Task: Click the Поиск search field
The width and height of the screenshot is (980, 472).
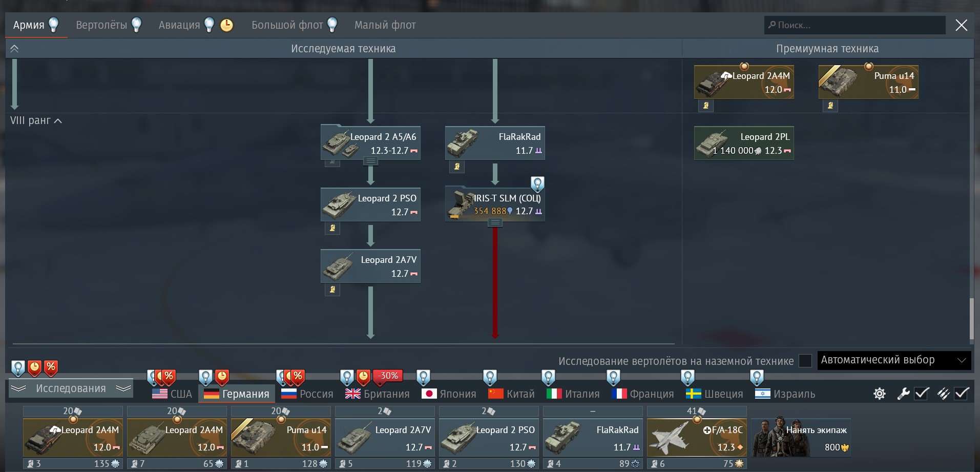Action: click(854, 25)
